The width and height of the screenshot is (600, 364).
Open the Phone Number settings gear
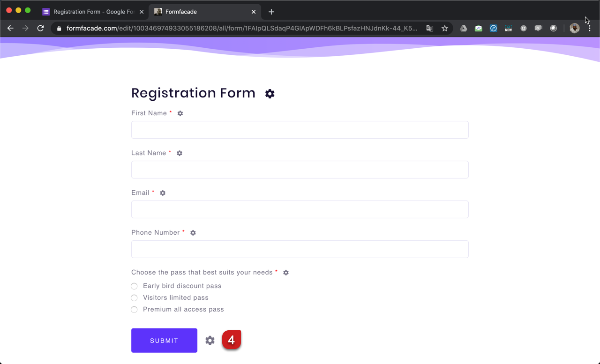[x=193, y=233]
